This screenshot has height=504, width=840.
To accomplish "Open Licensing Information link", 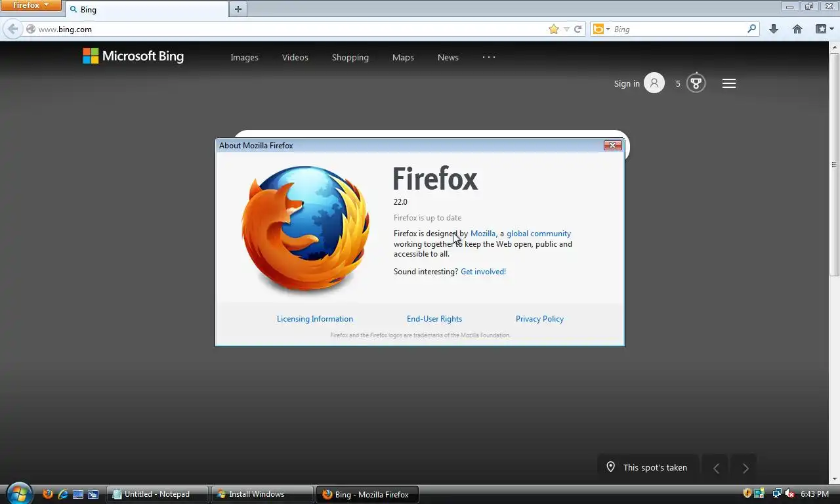I will (315, 319).
